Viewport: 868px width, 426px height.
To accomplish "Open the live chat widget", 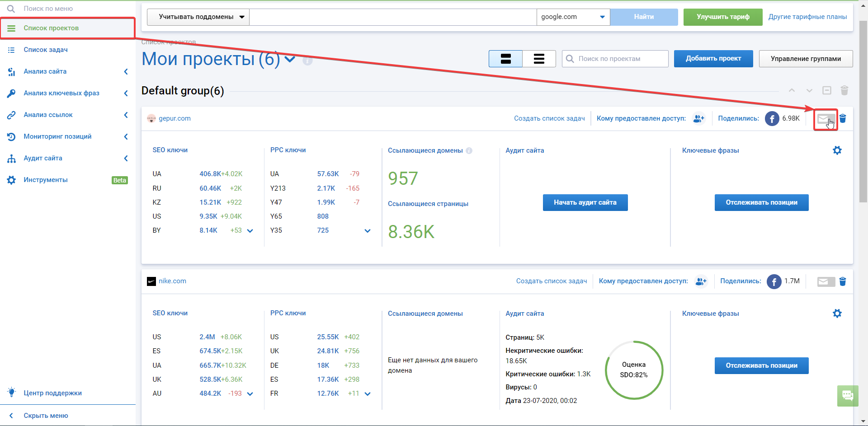I will (847, 396).
